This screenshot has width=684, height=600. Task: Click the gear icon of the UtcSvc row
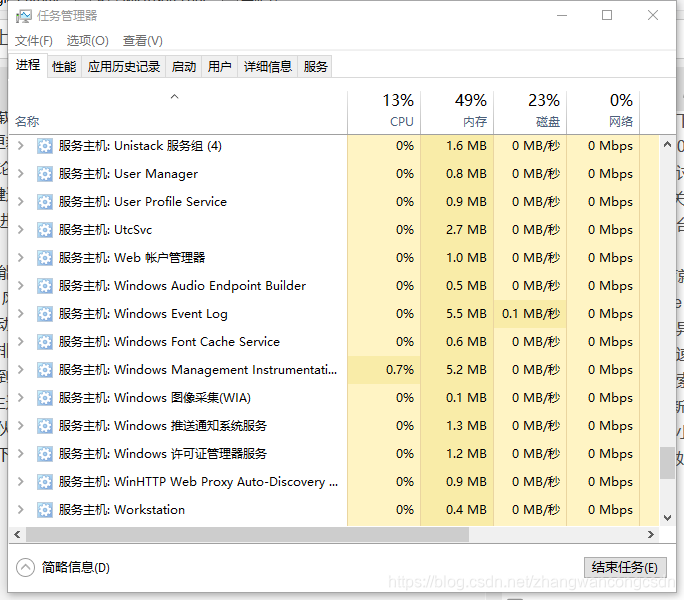[44, 230]
